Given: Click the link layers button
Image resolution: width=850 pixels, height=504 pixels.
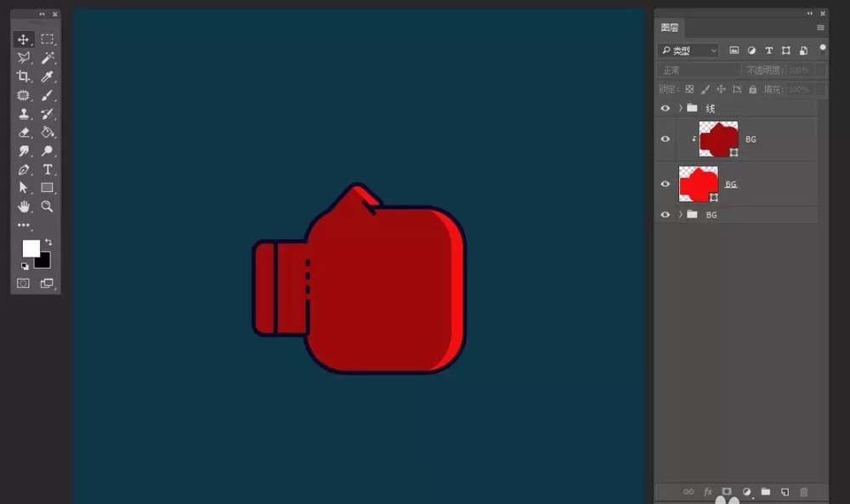Looking at the screenshot, I should (688, 492).
